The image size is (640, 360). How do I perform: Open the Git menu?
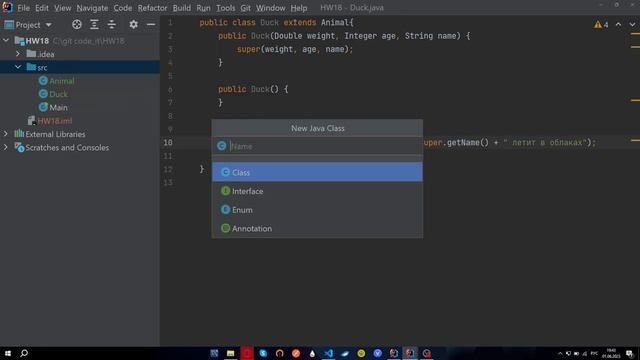(x=245, y=8)
